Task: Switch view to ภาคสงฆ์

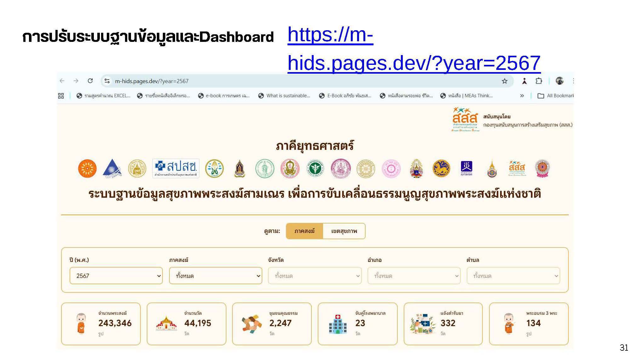Action: pos(304,231)
